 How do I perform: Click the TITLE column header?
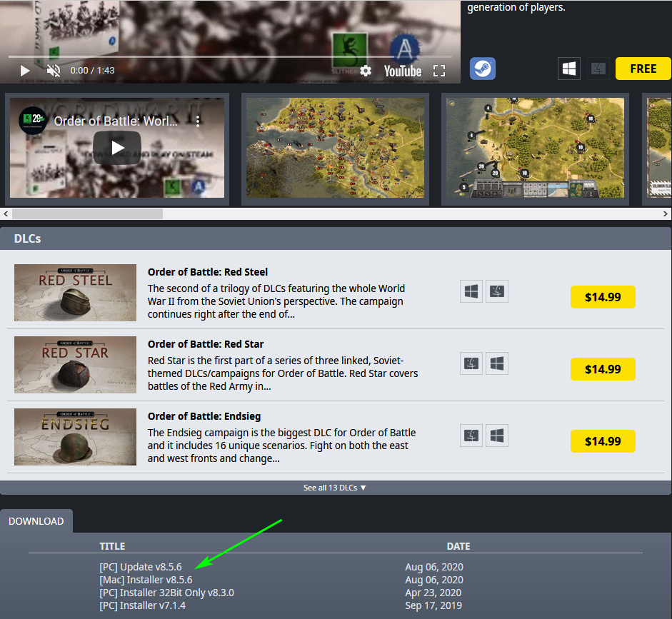click(112, 546)
